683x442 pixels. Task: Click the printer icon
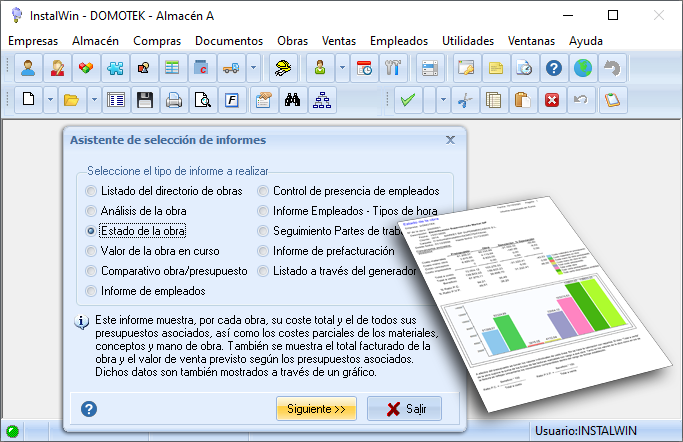pyautogui.click(x=174, y=100)
